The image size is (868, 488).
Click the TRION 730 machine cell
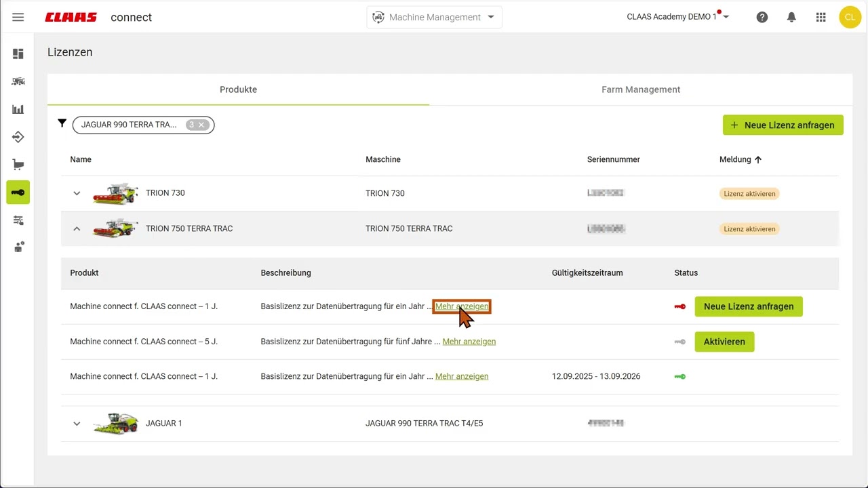pos(385,193)
